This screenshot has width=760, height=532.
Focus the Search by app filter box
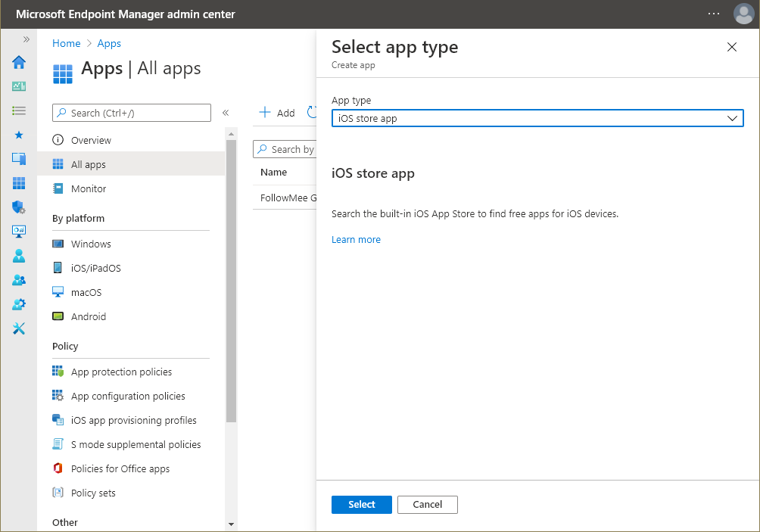(x=285, y=149)
